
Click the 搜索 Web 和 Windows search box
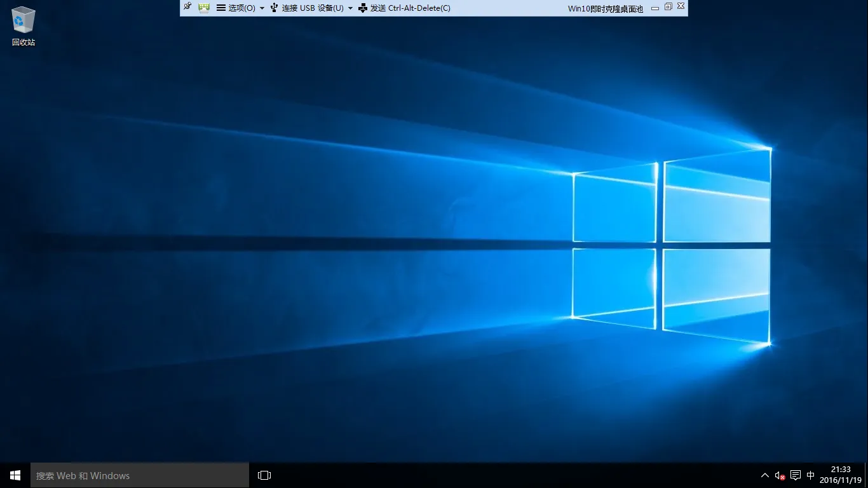(x=140, y=475)
